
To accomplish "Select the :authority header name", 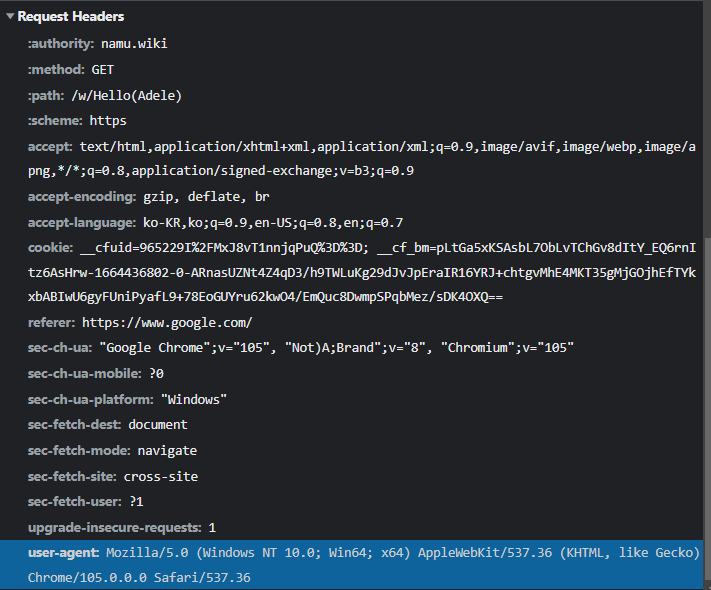I will coord(61,44).
